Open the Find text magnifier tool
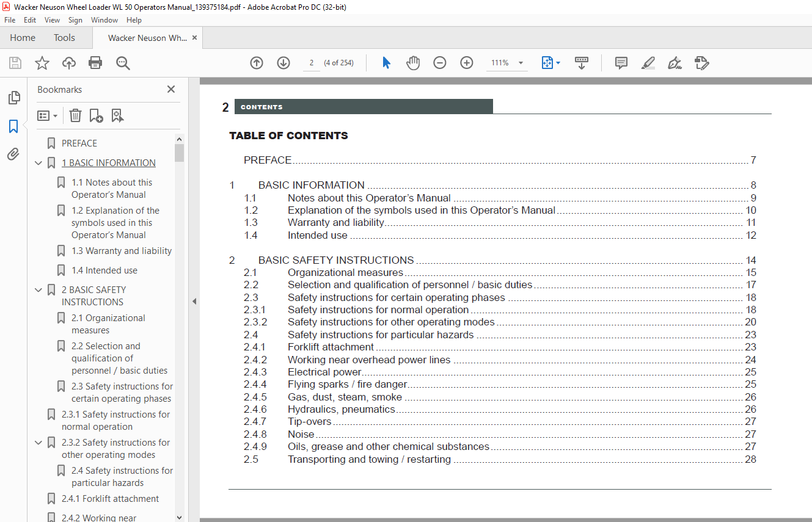The image size is (812, 522). [123, 63]
